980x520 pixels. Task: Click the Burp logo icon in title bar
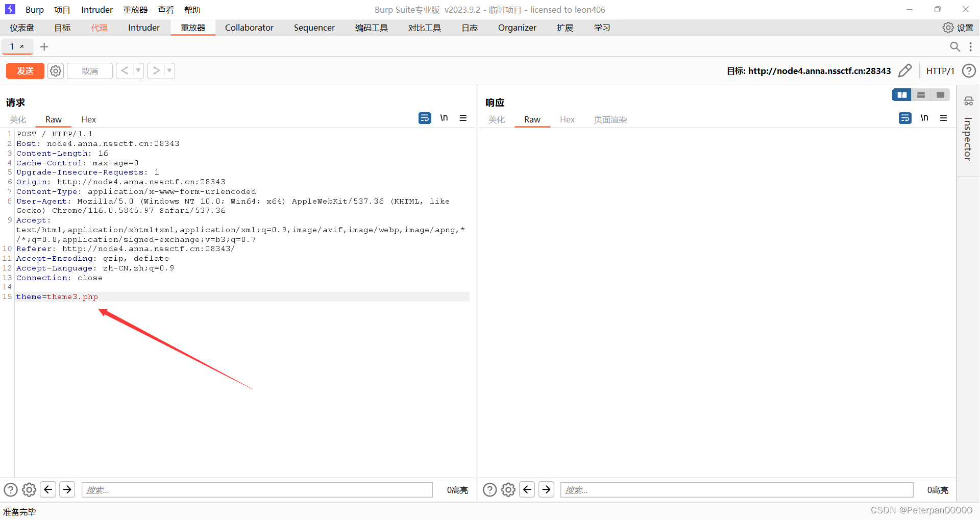pos(10,9)
